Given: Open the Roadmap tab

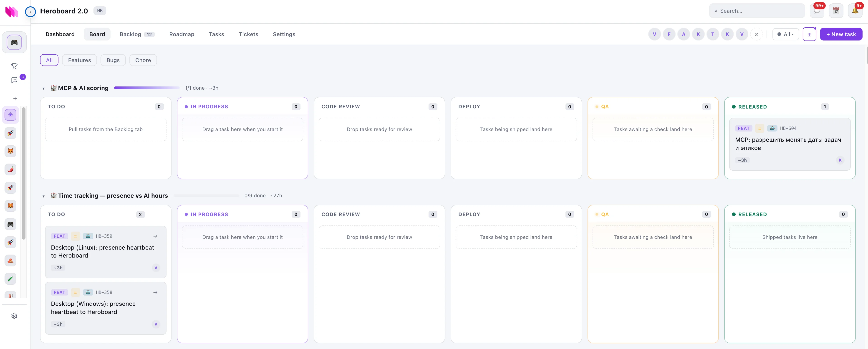Looking at the screenshot, I should [x=182, y=34].
